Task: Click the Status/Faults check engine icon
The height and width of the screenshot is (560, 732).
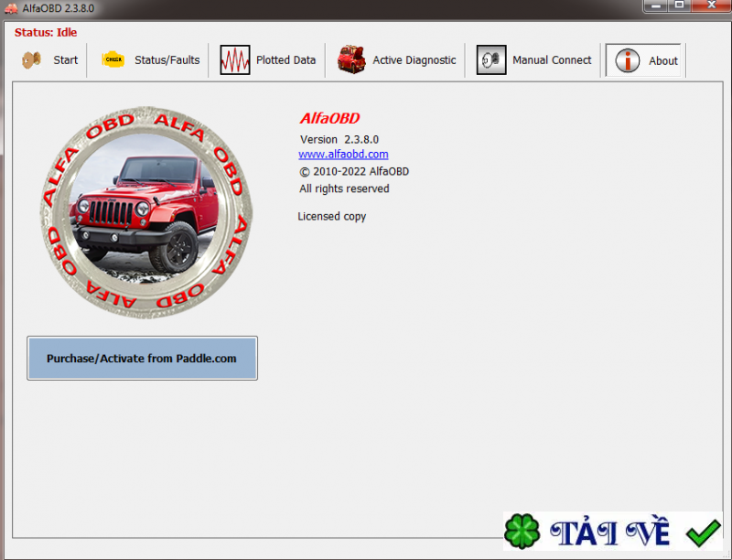Action: coord(113,59)
